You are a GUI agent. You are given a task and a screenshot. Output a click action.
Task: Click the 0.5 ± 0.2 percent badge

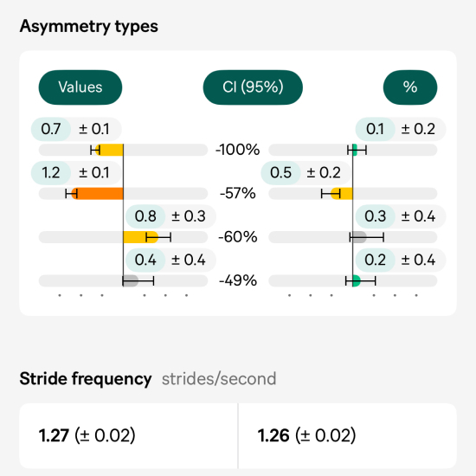coord(306,173)
